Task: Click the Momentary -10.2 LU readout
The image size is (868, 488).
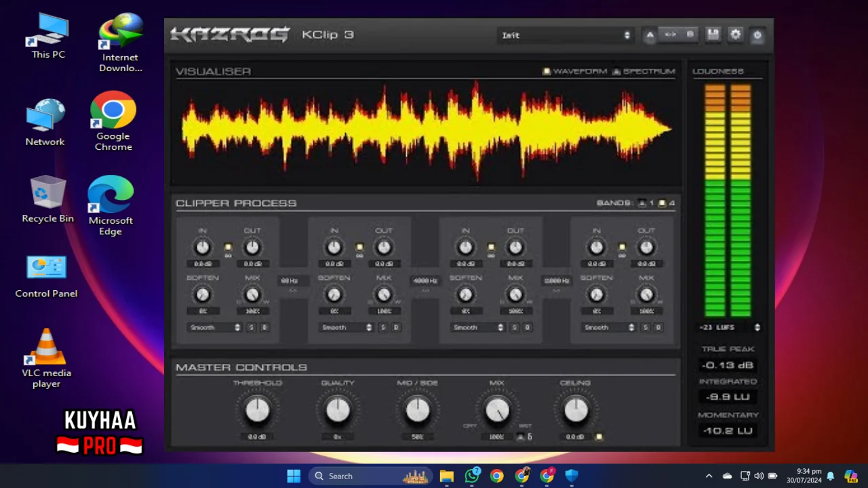Action: [728, 430]
